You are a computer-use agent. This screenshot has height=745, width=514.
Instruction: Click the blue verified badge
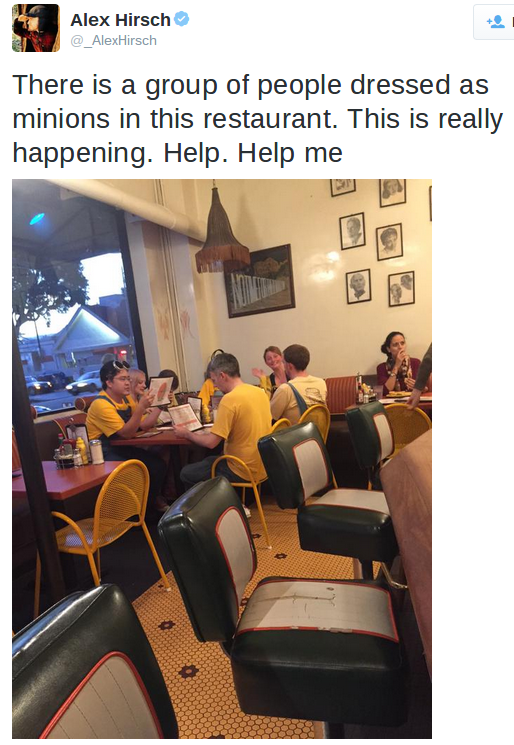point(181,19)
